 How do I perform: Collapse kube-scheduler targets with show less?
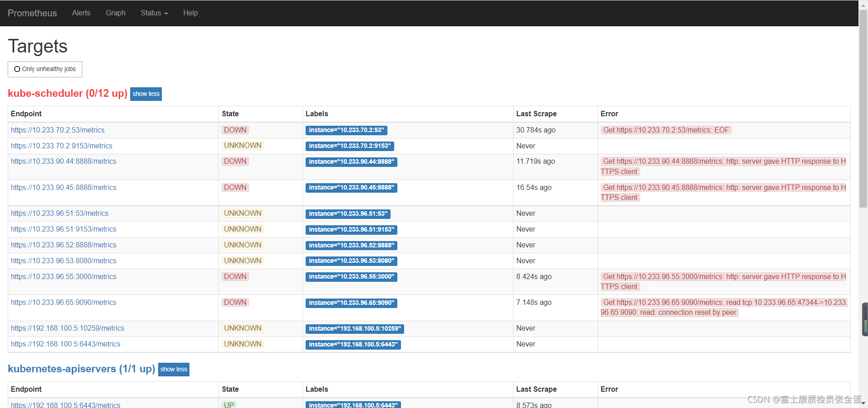tap(146, 94)
